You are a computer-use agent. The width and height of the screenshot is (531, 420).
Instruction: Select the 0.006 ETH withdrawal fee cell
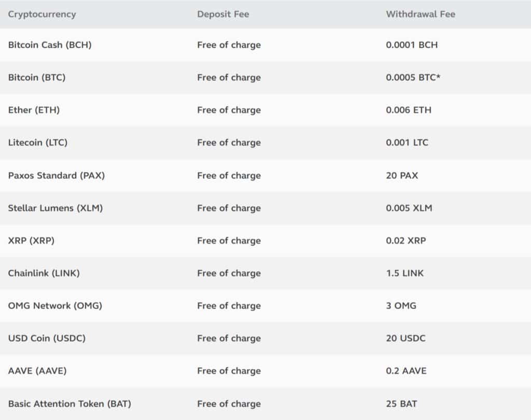click(x=409, y=110)
